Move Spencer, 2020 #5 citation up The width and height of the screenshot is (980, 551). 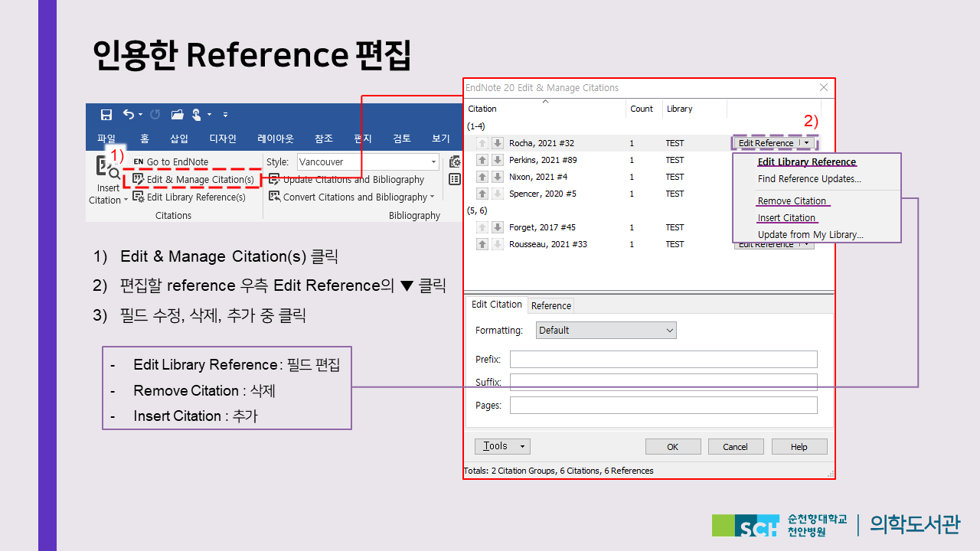click(482, 194)
